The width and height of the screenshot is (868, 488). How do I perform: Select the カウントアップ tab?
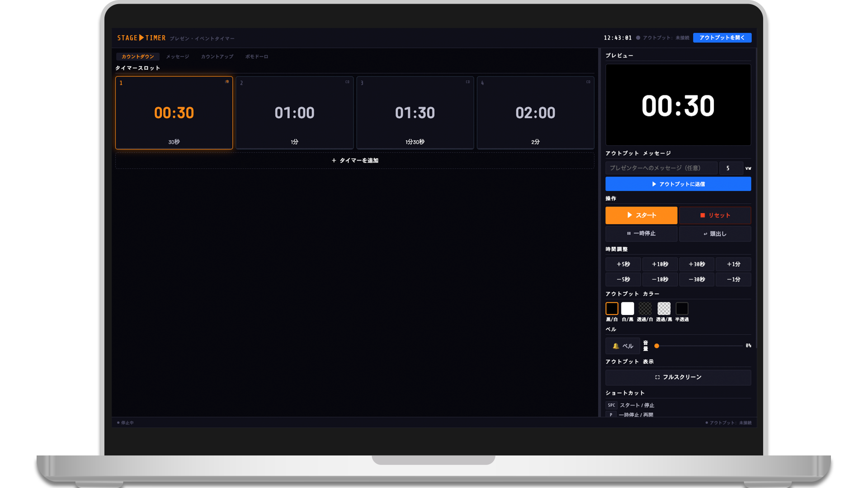point(217,56)
